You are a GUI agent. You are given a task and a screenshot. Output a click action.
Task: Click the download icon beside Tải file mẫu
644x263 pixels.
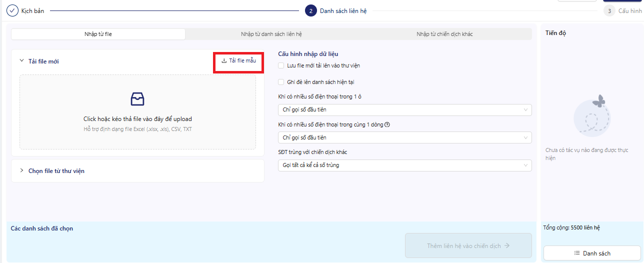pos(224,61)
